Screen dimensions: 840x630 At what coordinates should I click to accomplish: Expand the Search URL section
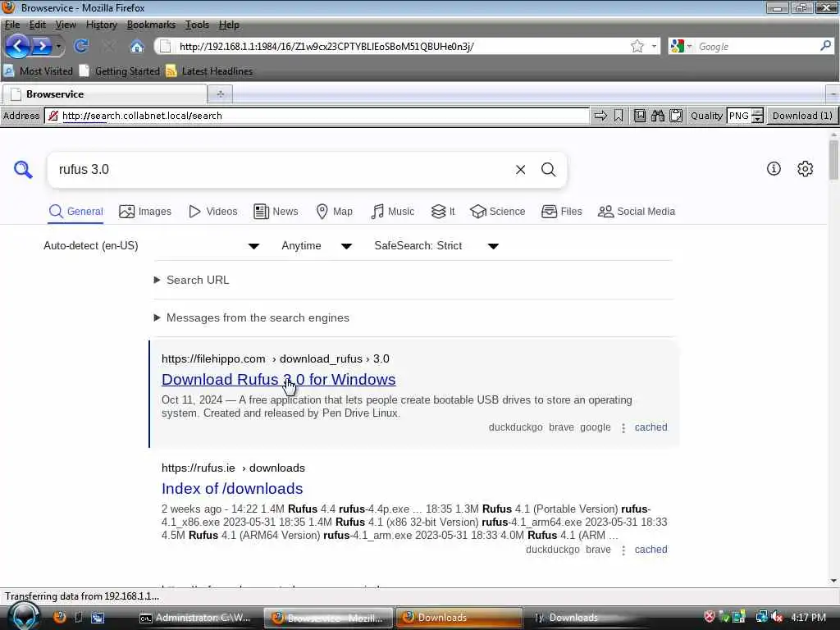(192, 281)
